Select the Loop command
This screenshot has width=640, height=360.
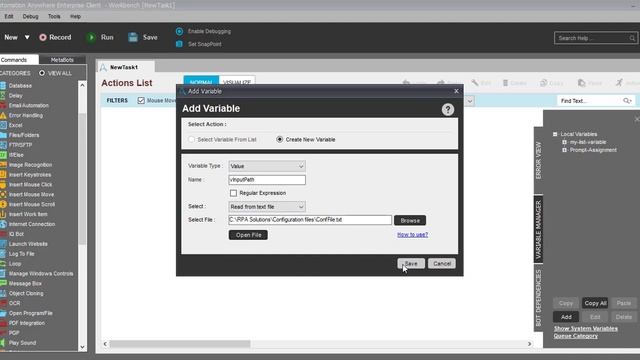coord(15,264)
